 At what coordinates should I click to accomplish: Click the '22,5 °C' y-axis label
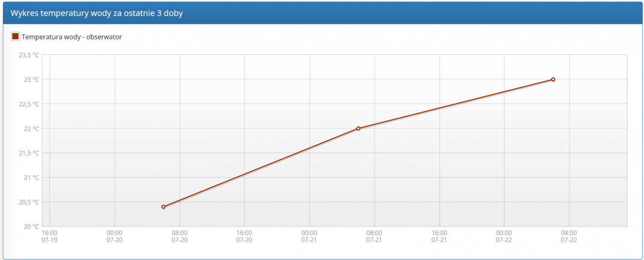[x=29, y=104]
